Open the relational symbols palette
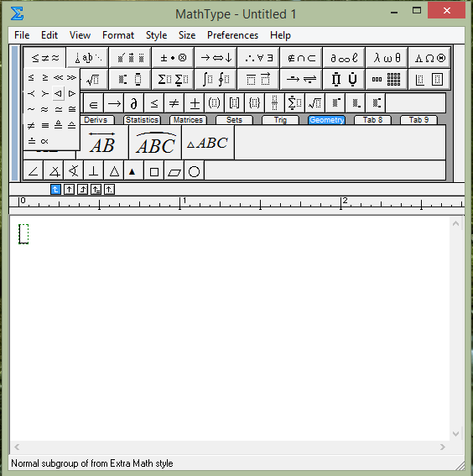 pyautogui.click(x=45, y=58)
